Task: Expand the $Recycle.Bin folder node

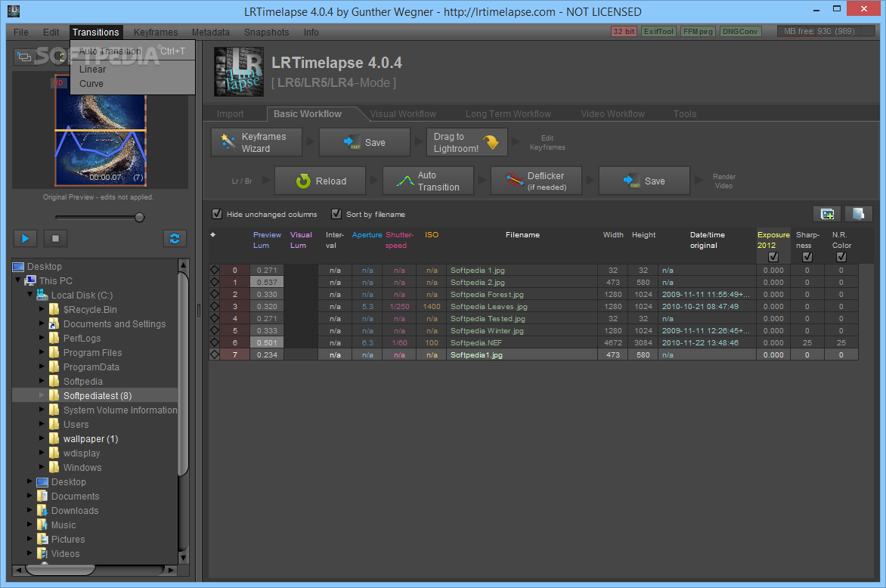Action: point(42,309)
